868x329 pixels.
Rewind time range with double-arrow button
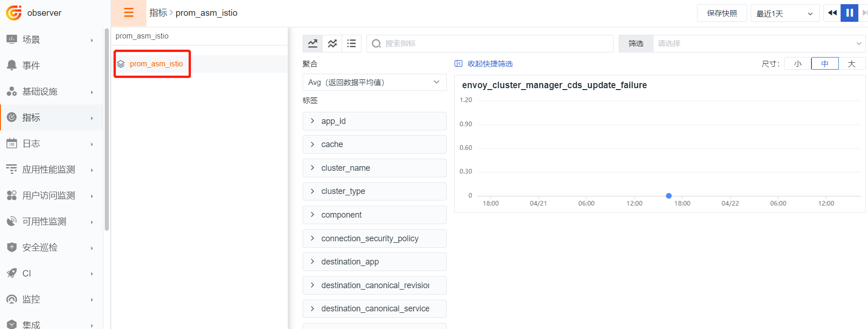(x=832, y=13)
